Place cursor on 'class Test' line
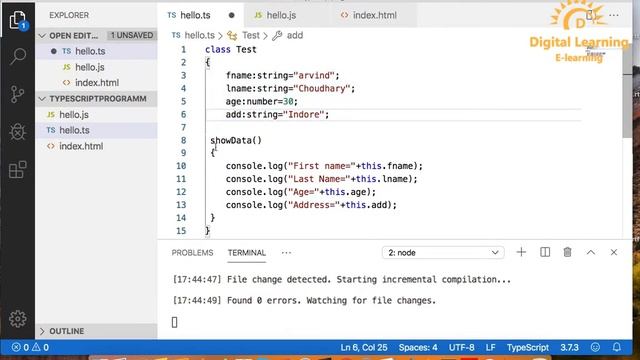 pos(231,49)
